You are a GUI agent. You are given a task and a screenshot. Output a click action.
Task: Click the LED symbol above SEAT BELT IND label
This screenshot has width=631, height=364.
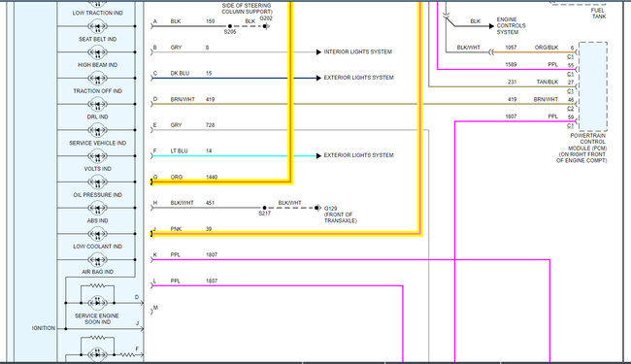97,26
